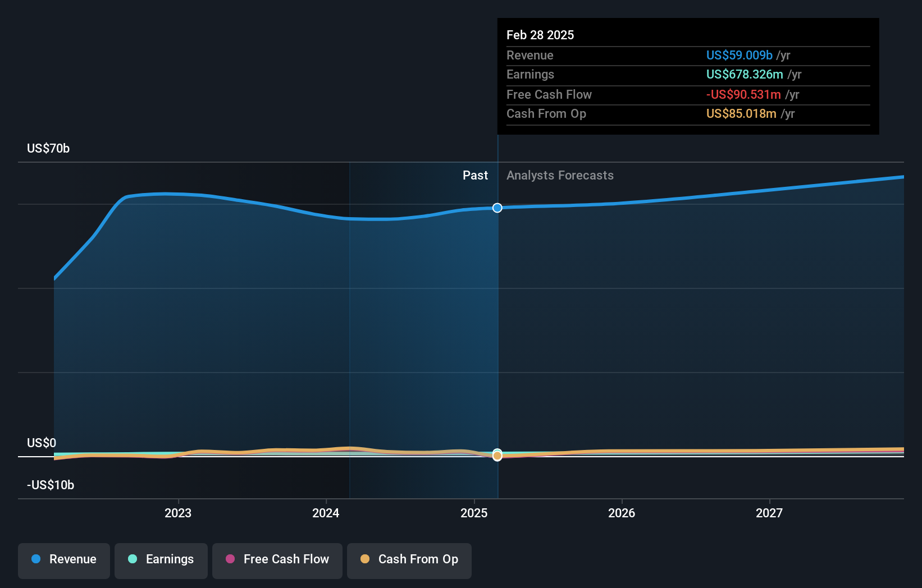Click the US$678.326m earnings value
Screen dimensions: 922x588
point(745,74)
